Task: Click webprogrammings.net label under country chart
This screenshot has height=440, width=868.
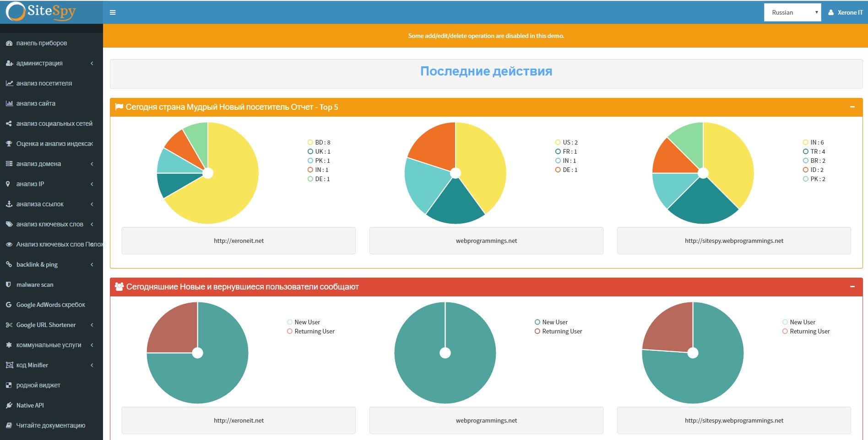Action: (x=486, y=241)
